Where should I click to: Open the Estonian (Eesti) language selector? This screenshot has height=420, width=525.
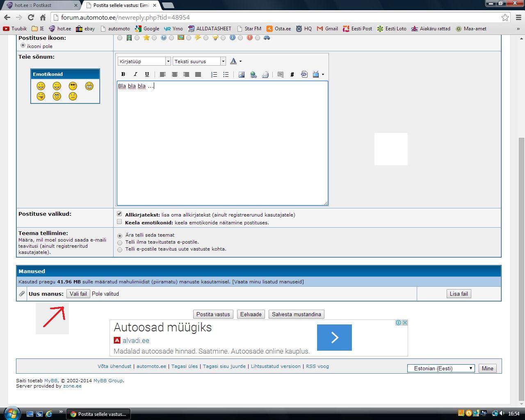tap(441, 368)
